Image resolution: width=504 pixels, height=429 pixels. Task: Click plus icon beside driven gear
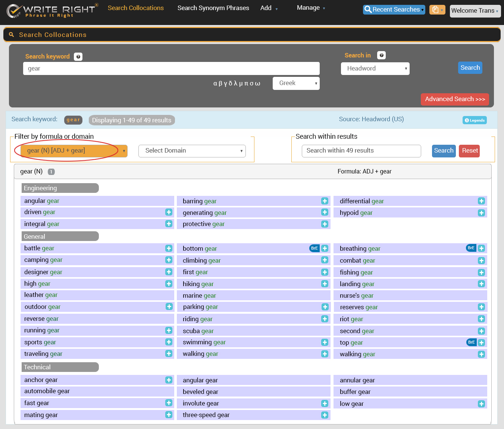coord(169,212)
